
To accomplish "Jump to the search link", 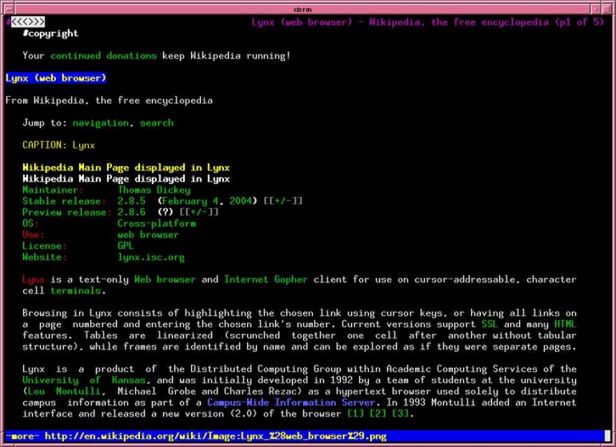I will (x=156, y=123).
